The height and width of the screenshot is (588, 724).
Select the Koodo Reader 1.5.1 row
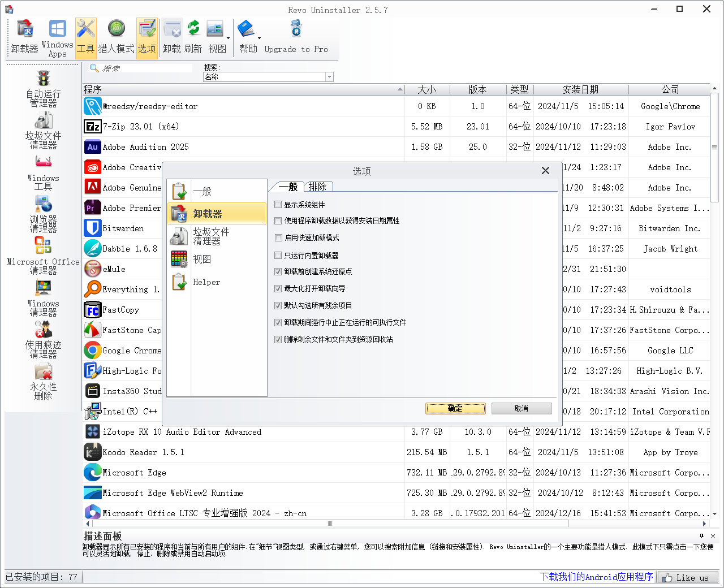(x=397, y=452)
